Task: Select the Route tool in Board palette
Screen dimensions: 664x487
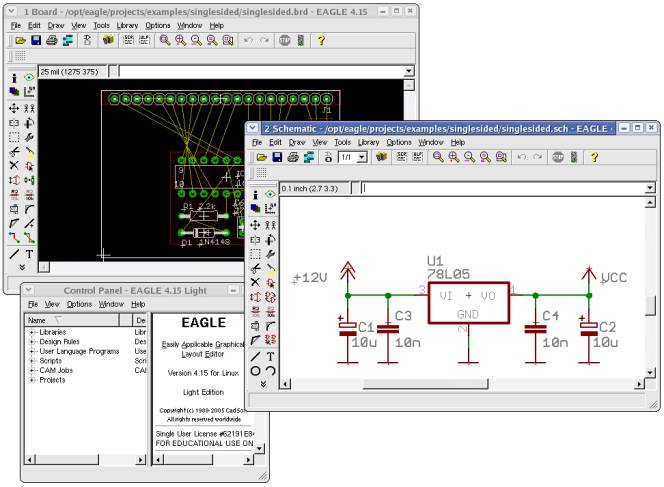Action: coord(14,237)
